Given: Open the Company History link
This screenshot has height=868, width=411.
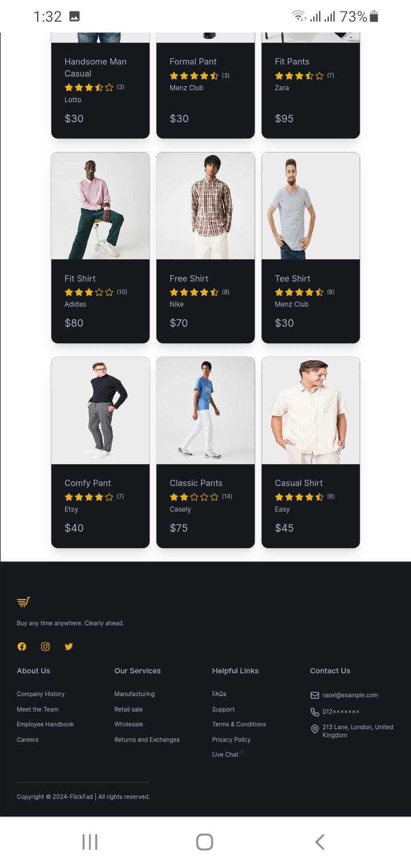Looking at the screenshot, I should pyautogui.click(x=41, y=694).
